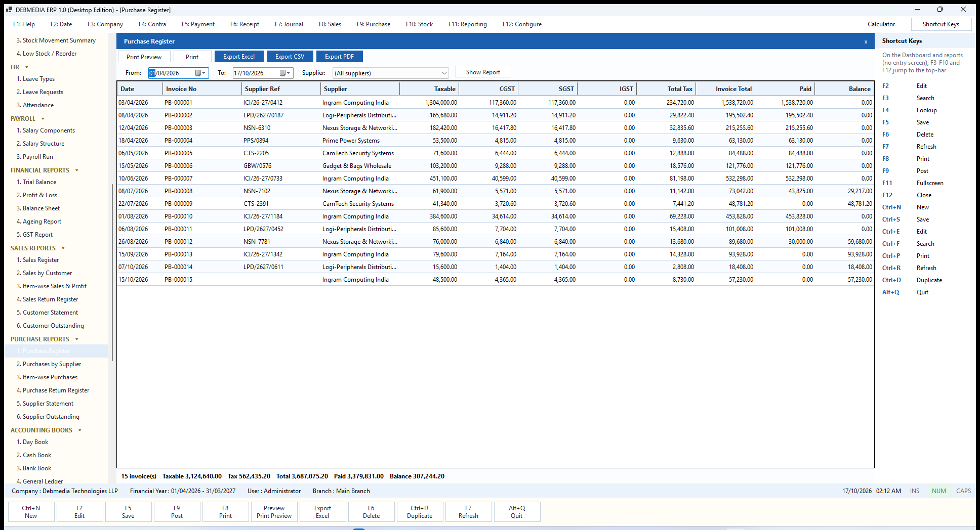Close the Purchase Register panel with x

[866, 42]
